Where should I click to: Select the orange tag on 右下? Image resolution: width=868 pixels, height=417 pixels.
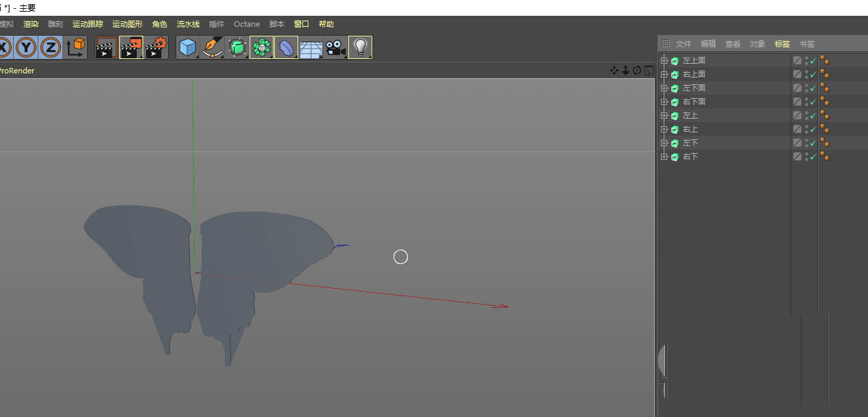825,156
